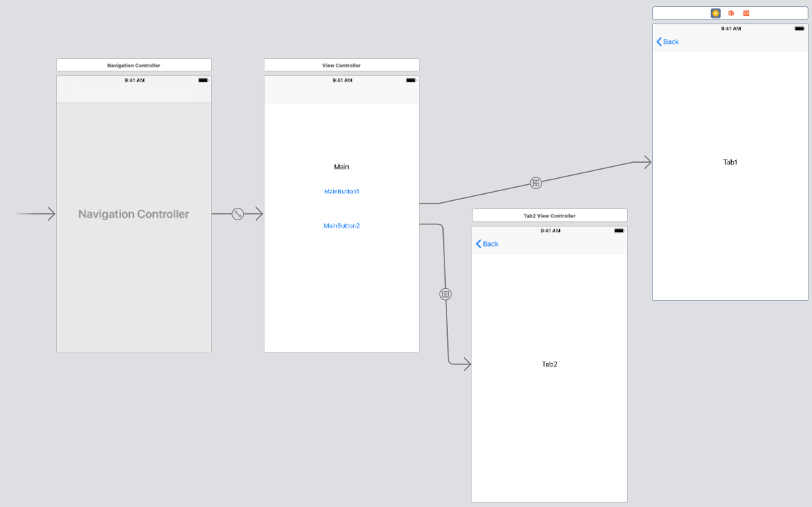Select the Tab1 label
Screen dimensions: 812x507
tap(730, 162)
